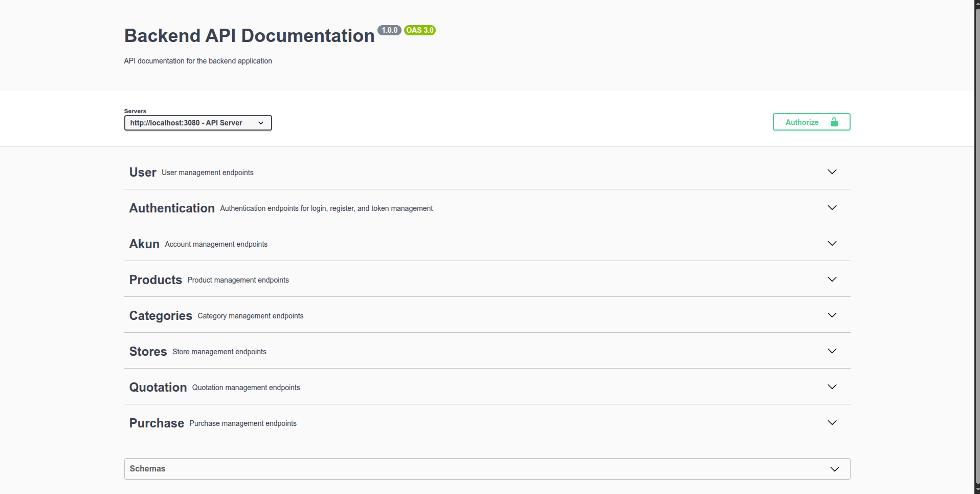Viewport: 980px width, 494px height.
Task: Click 'Account management endpoints' description
Action: [216, 244]
